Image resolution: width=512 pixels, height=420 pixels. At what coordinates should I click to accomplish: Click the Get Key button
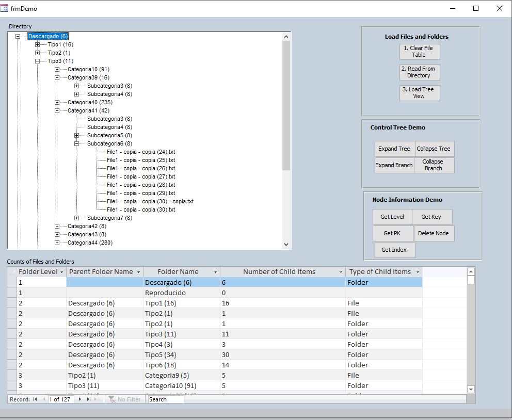[432, 217]
